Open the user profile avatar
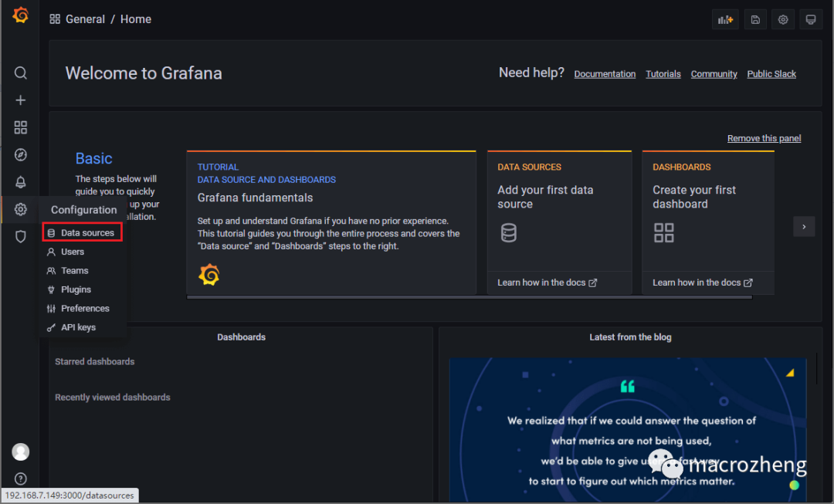The width and height of the screenshot is (834, 504). [20, 452]
